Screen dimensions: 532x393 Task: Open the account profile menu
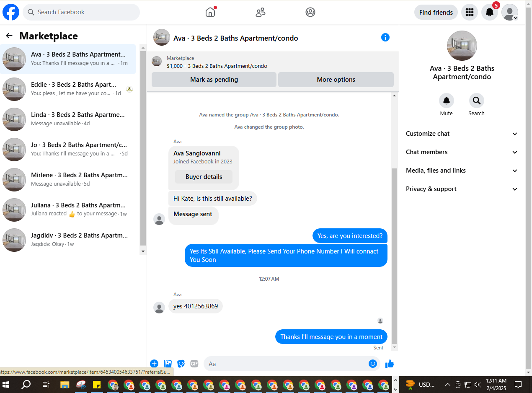(510, 12)
